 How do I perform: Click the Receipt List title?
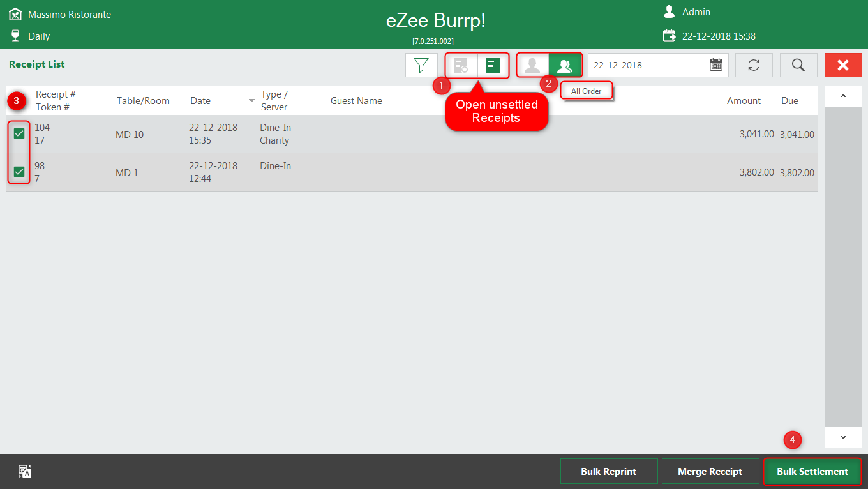coord(37,64)
